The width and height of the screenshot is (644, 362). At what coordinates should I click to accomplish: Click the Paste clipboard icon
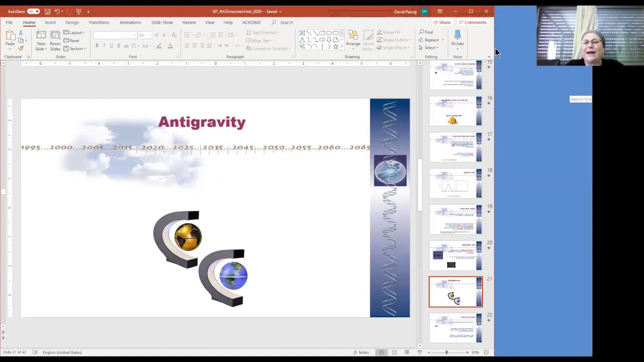click(10, 35)
